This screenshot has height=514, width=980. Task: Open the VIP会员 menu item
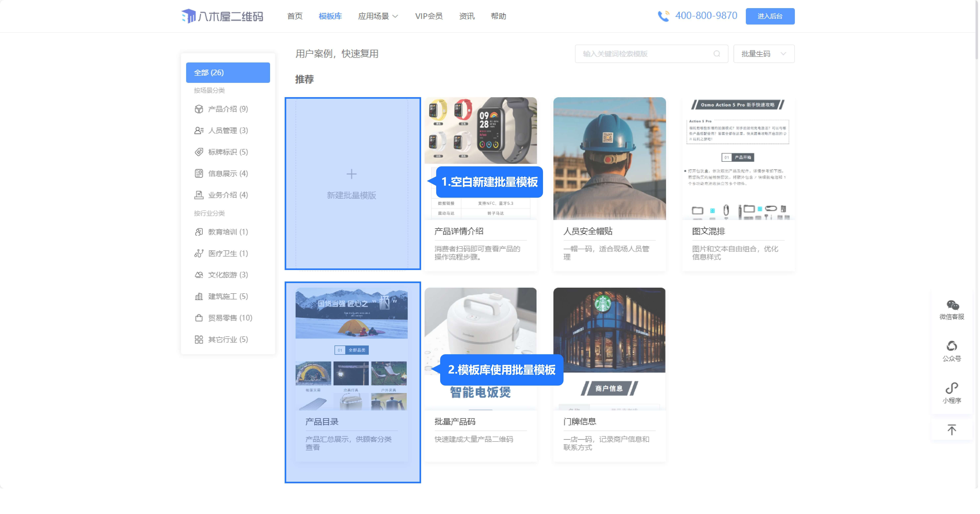(428, 16)
